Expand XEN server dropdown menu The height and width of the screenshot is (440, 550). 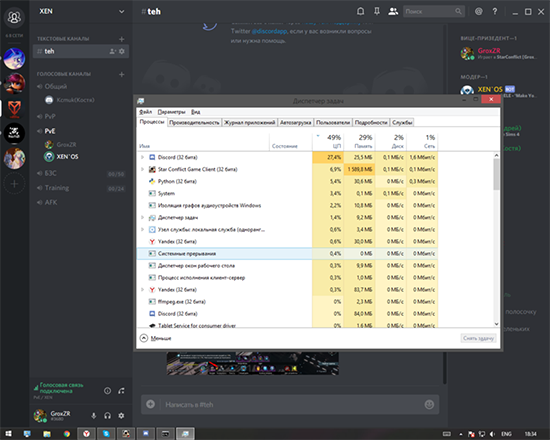(x=121, y=12)
